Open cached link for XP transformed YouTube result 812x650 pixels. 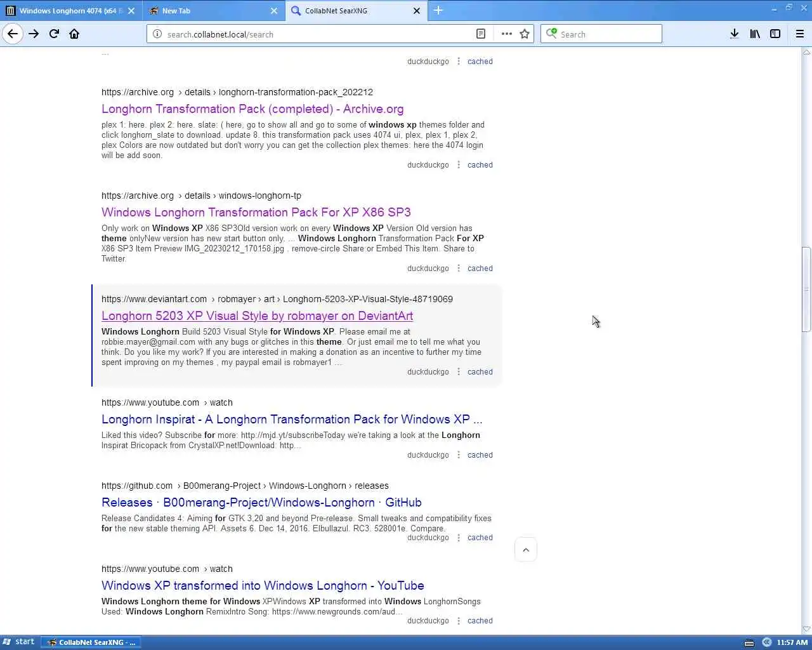click(480, 621)
